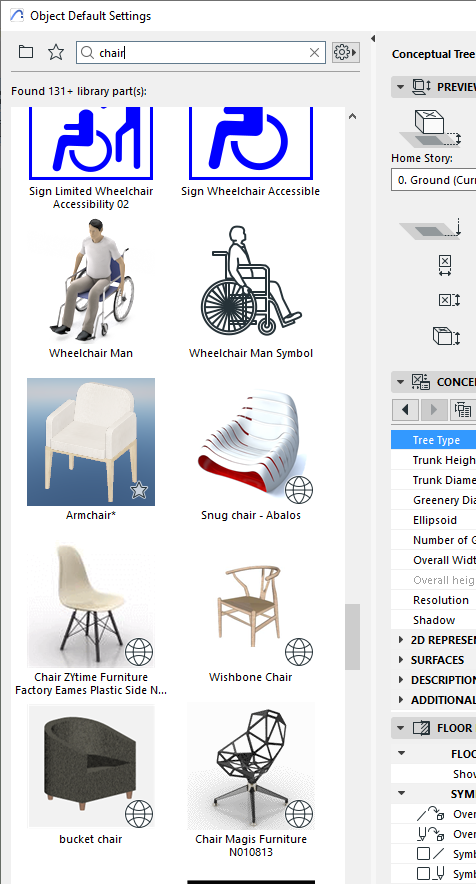Collapse the left browser panel arrow

point(373,38)
